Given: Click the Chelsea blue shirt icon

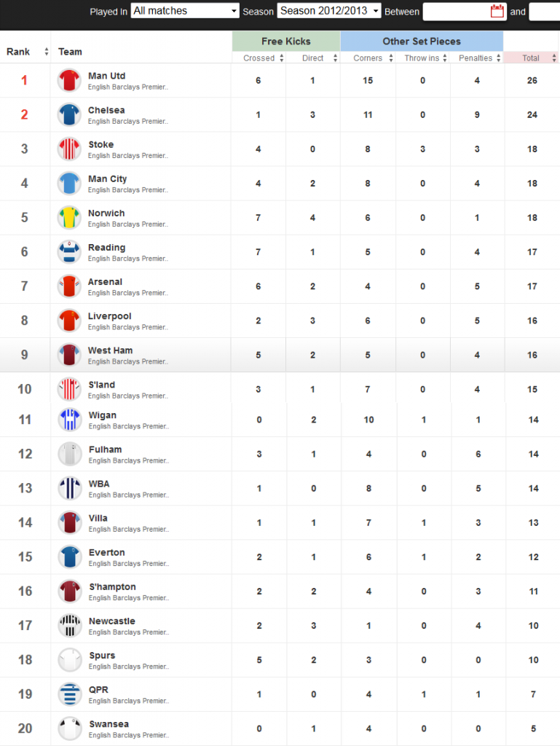Looking at the screenshot, I should tap(69, 114).
